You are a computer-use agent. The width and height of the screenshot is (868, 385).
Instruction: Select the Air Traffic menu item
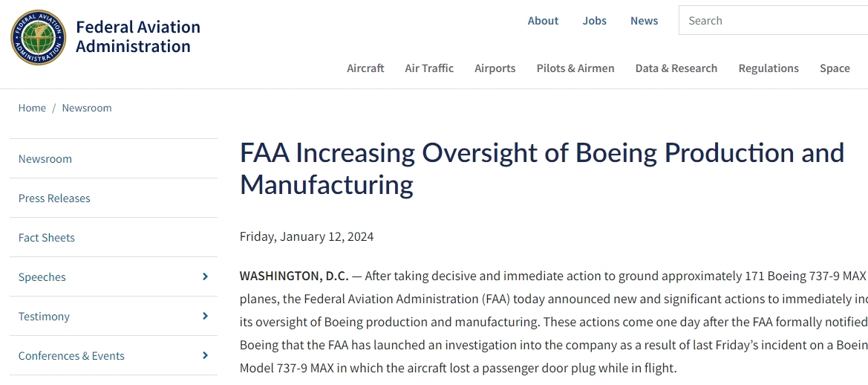point(429,68)
